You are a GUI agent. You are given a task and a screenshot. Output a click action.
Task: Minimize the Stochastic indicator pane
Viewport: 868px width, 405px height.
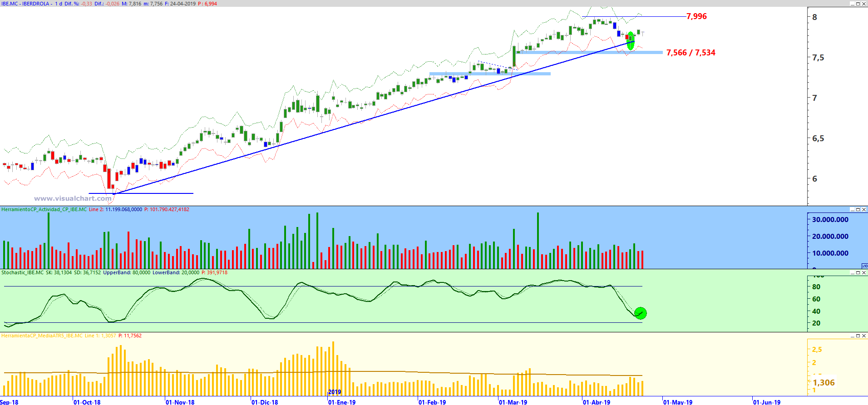point(852,272)
